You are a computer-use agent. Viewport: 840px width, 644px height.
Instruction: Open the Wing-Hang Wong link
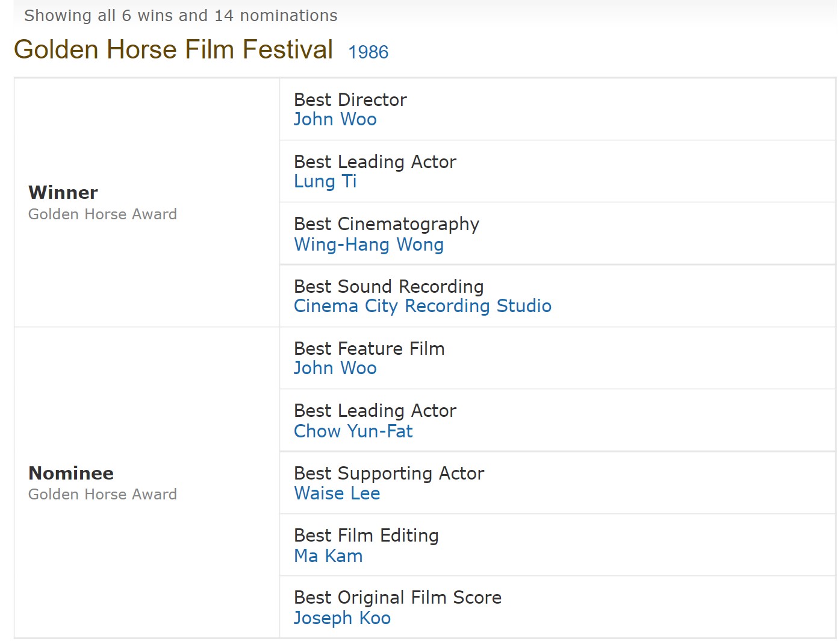click(369, 244)
